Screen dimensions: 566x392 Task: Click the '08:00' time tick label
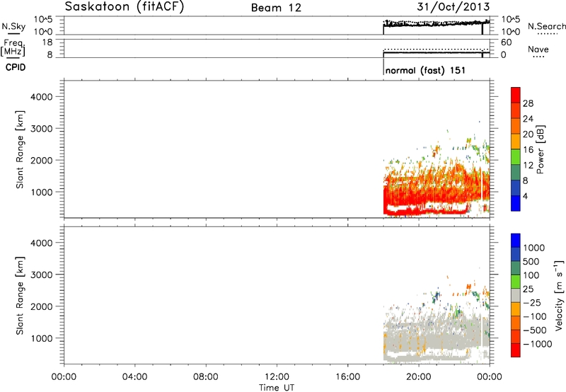[x=206, y=377]
